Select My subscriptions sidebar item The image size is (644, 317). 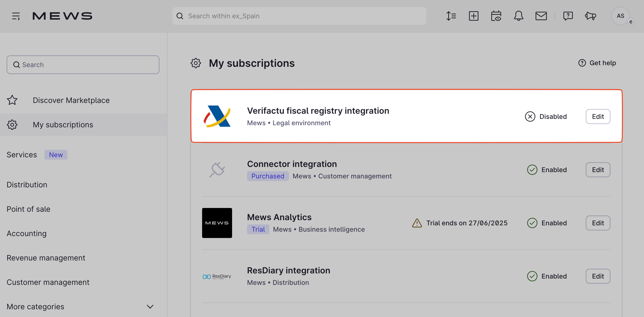click(84, 125)
